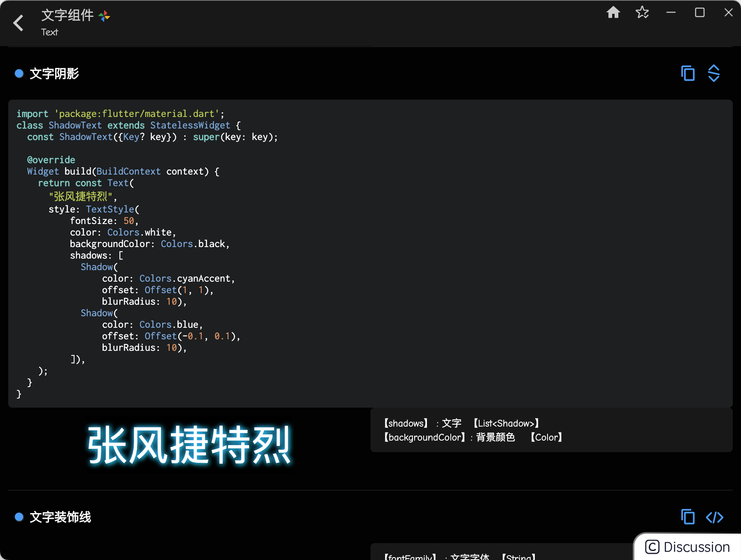
Task: Click the backgroundColor: Colors.black code line
Action: click(x=150, y=244)
